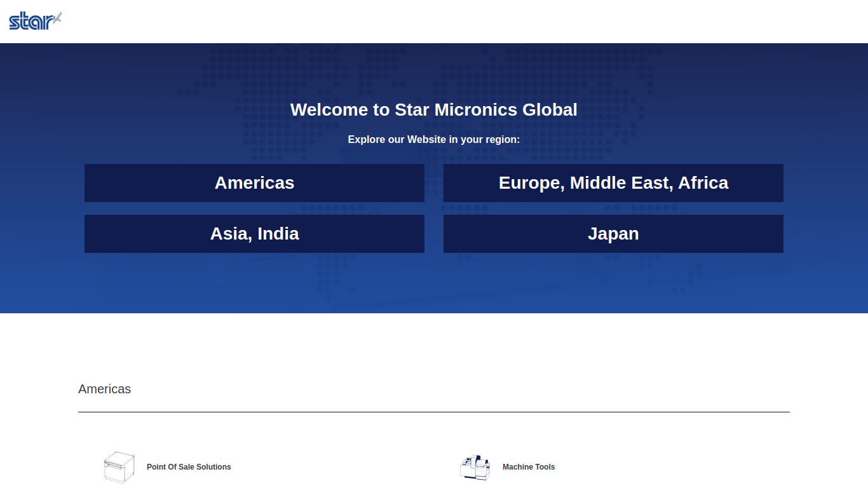Open Point Of Sale Solutions link
Image resolution: width=868 pixels, height=488 pixels.
pos(189,467)
